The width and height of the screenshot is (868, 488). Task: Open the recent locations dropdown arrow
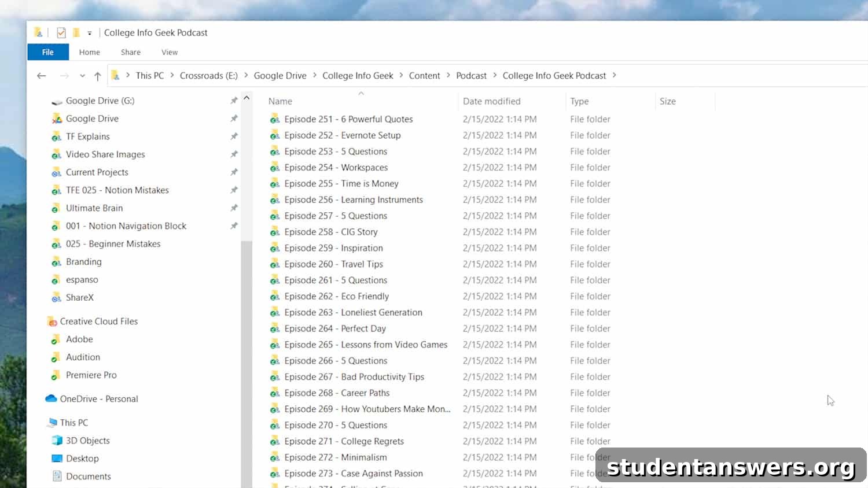[82, 76]
